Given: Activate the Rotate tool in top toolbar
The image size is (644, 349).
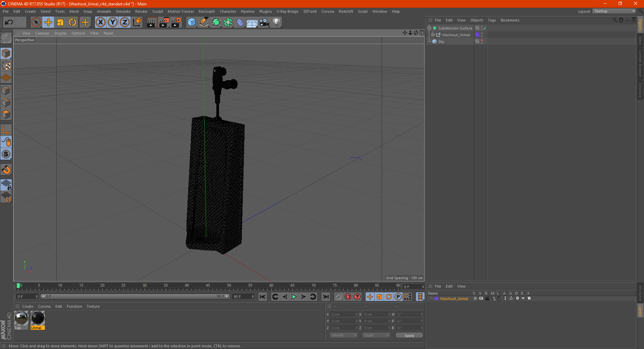Looking at the screenshot, I should [x=72, y=22].
